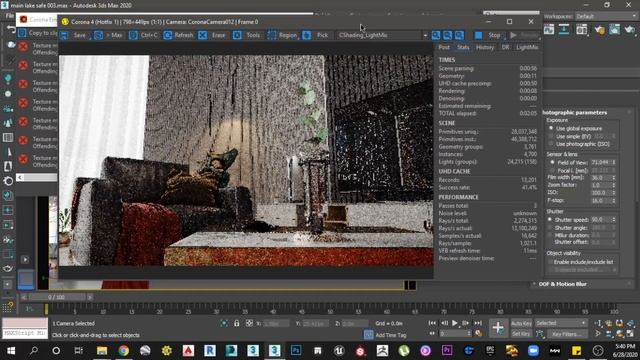Click the Erase icon in VFB toolbar
640x360 pixels.
202,35
